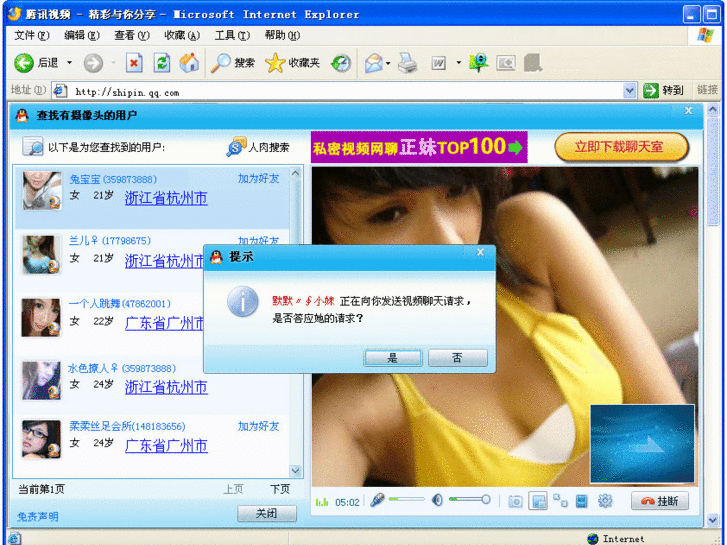The image size is (727, 545).
Task: Click 转到 Go button
Action: pyautogui.click(x=663, y=90)
